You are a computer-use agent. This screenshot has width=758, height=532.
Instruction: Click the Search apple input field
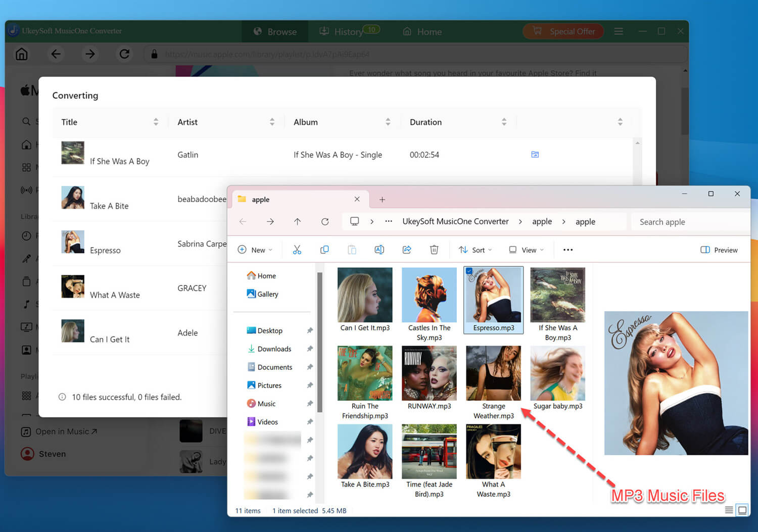pos(690,222)
